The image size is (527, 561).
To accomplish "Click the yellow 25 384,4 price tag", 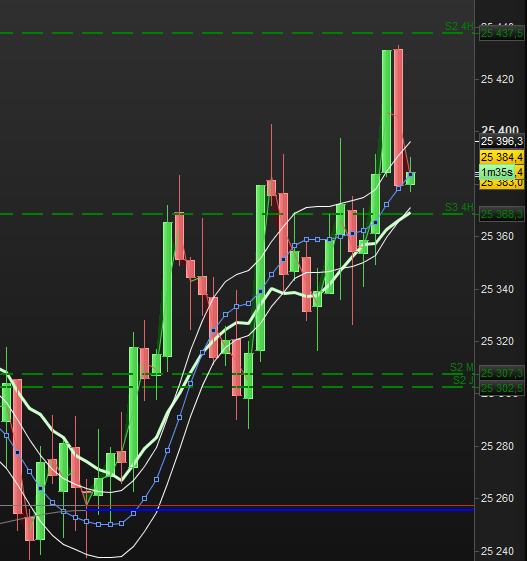I will tap(502, 157).
